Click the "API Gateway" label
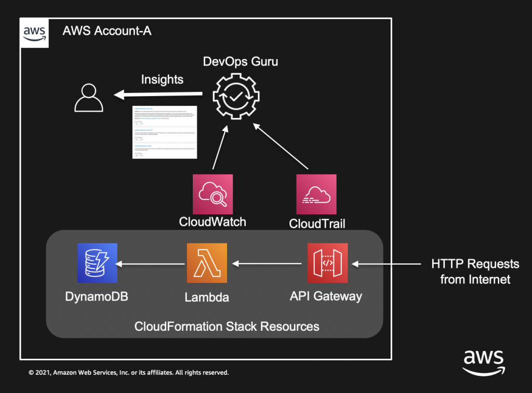532x393 pixels. pyautogui.click(x=326, y=296)
